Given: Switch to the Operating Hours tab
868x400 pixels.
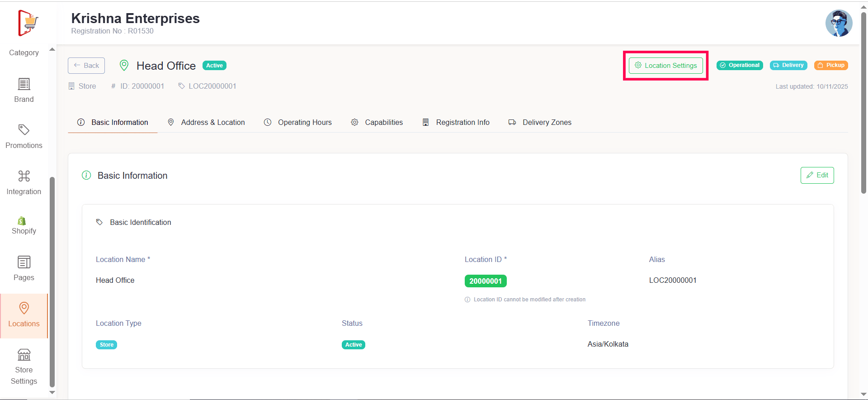Looking at the screenshot, I should pyautogui.click(x=298, y=122).
